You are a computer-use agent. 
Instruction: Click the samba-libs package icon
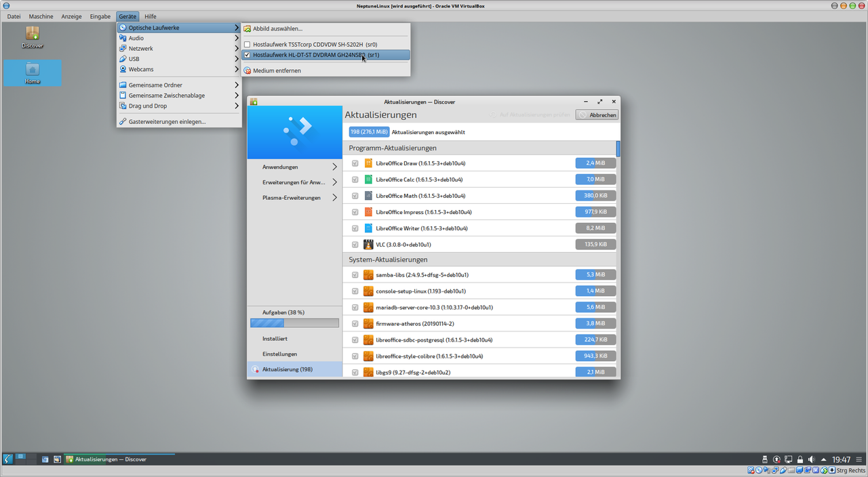[369, 275]
